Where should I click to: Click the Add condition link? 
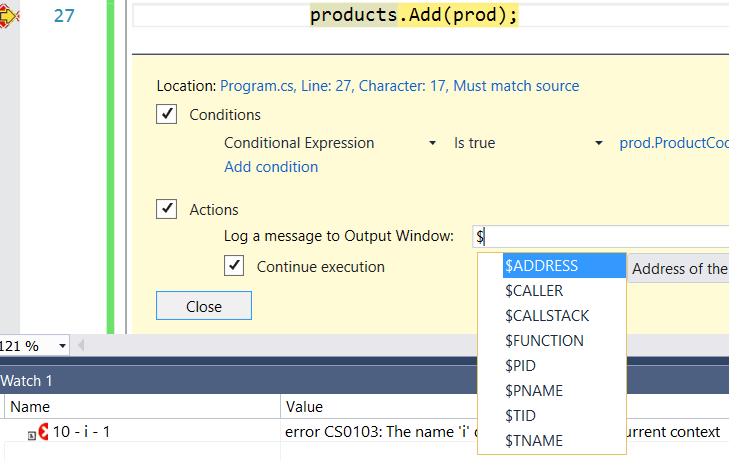coord(271,167)
